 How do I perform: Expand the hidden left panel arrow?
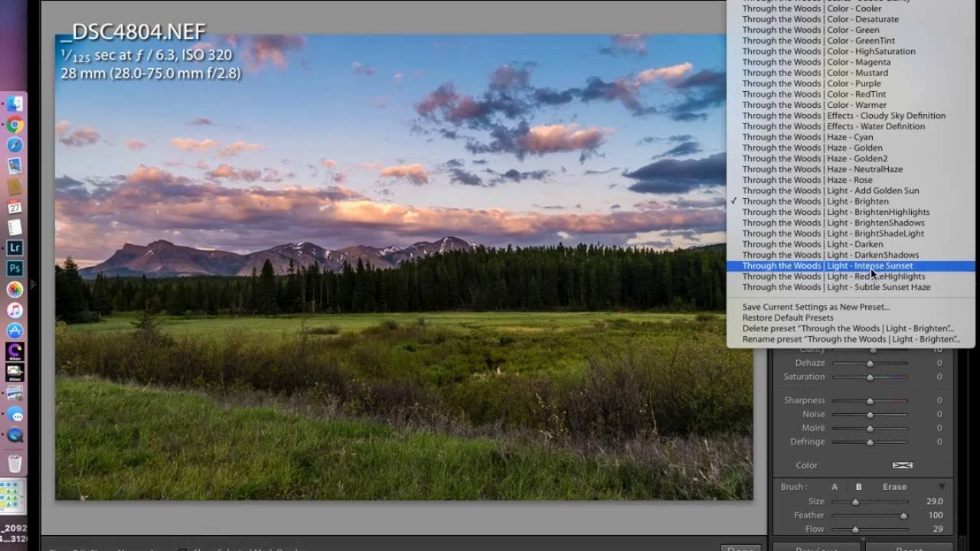33,285
